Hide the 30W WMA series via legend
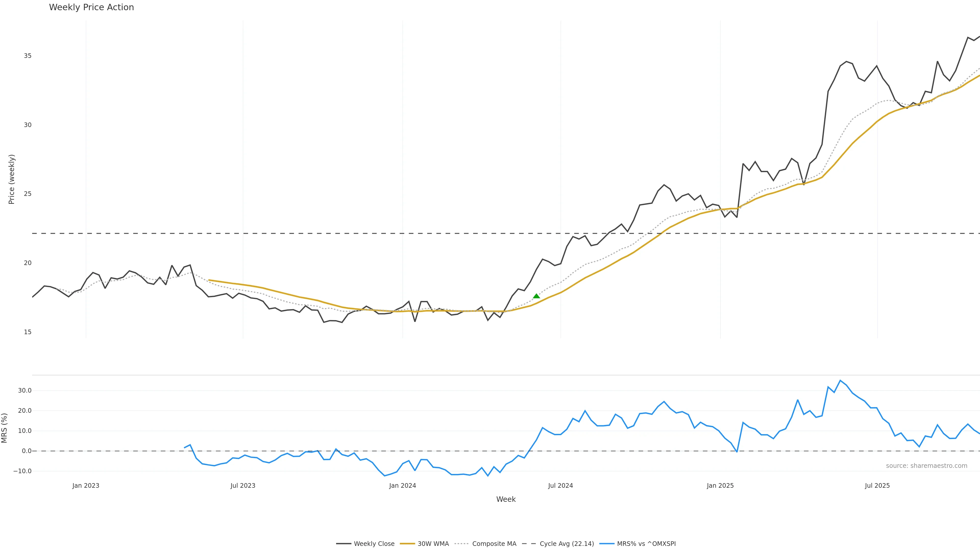980x551 pixels. (433, 544)
